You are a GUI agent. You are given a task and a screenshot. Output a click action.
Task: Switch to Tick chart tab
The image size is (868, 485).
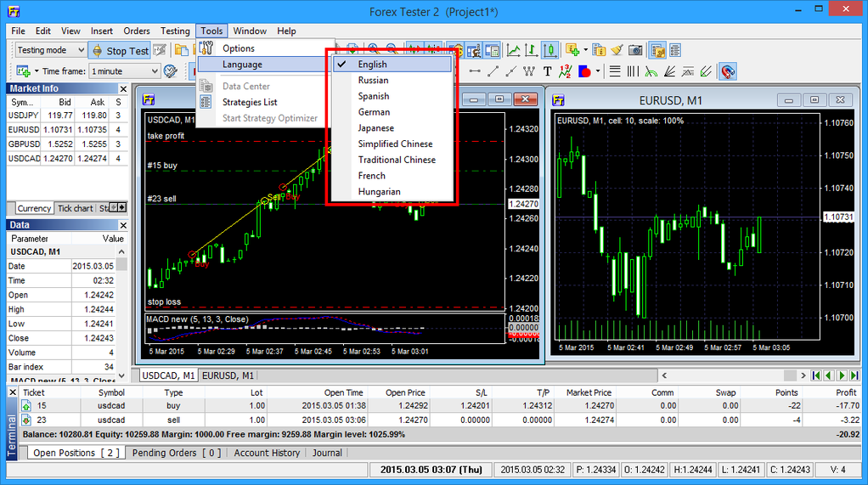pos(76,208)
